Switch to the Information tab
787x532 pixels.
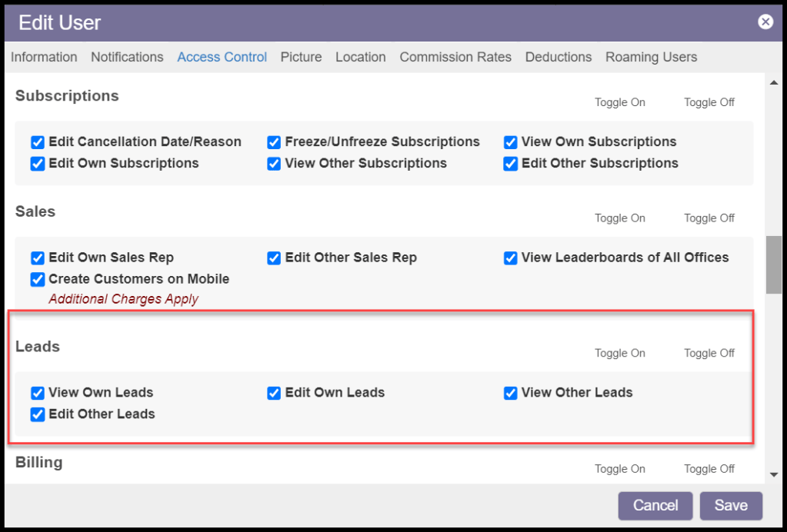(x=44, y=57)
